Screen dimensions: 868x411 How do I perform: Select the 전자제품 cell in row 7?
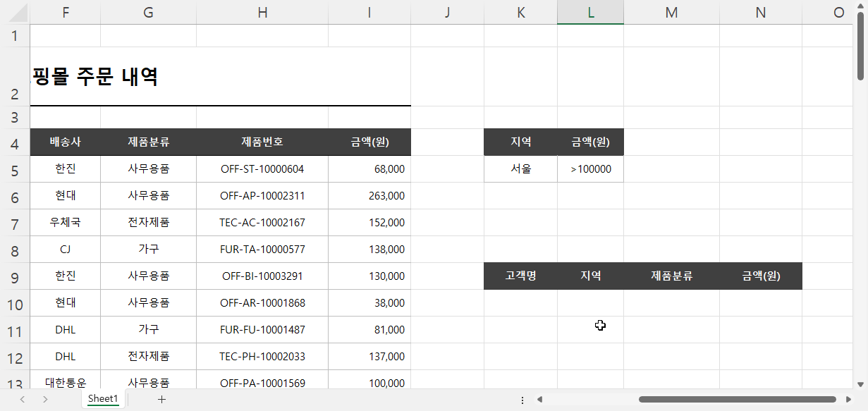[x=148, y=223]
